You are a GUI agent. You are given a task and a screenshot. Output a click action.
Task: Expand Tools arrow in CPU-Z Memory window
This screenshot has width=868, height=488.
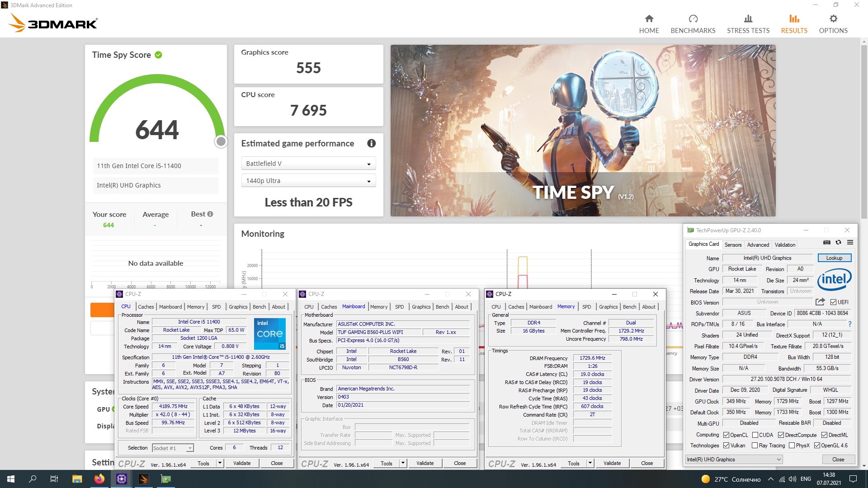tap(590, 463)
